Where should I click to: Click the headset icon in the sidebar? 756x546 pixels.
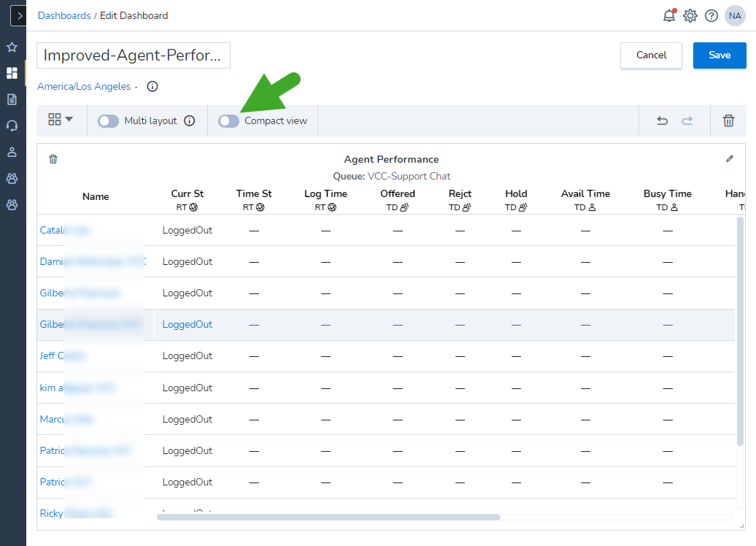click(12, 126)
